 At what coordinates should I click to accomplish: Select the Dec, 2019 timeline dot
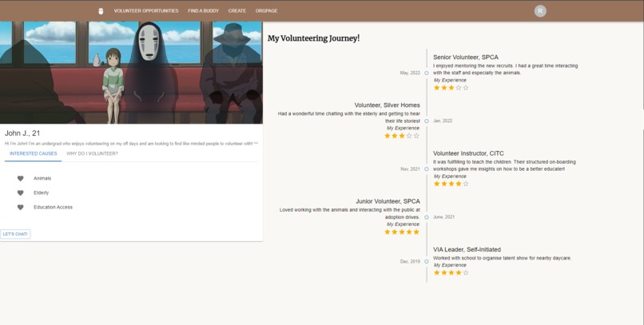tap(427, 261)
